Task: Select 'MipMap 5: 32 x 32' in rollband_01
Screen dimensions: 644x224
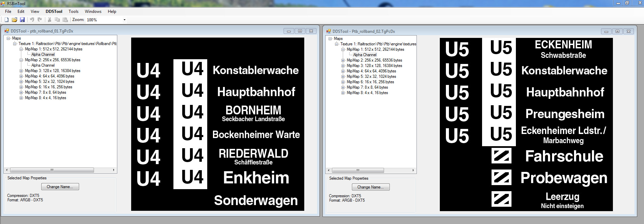Action: (49, 82)
